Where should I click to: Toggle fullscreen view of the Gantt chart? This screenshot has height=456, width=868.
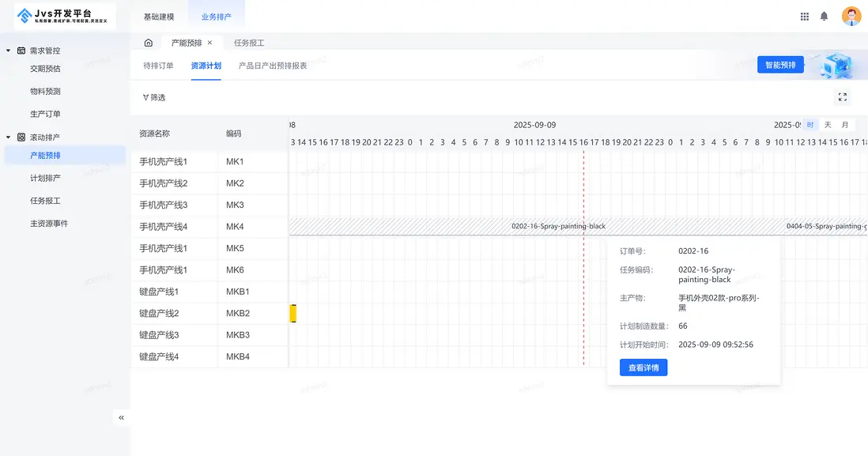click(842, 97)
